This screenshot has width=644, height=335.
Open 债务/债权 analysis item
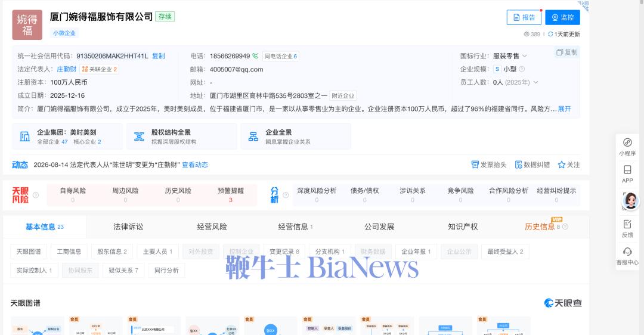[365, 195]
